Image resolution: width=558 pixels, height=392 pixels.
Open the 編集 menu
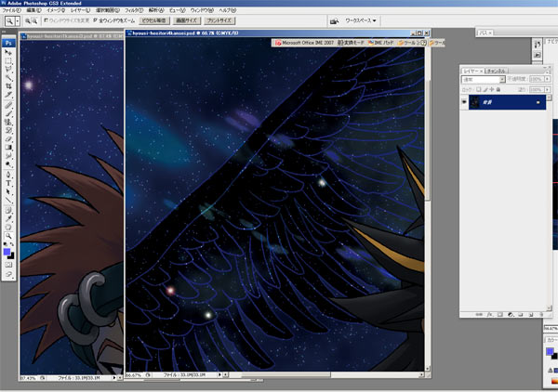(x=33, y=10)
